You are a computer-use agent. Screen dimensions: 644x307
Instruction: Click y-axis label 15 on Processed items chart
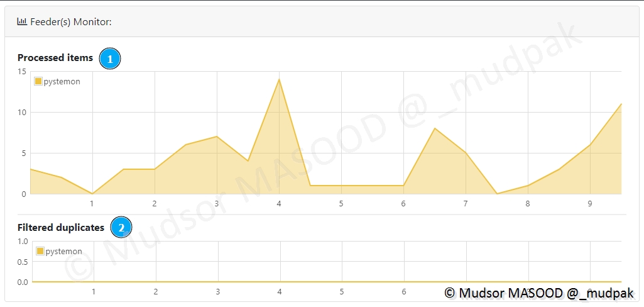(x=22, y=72)
